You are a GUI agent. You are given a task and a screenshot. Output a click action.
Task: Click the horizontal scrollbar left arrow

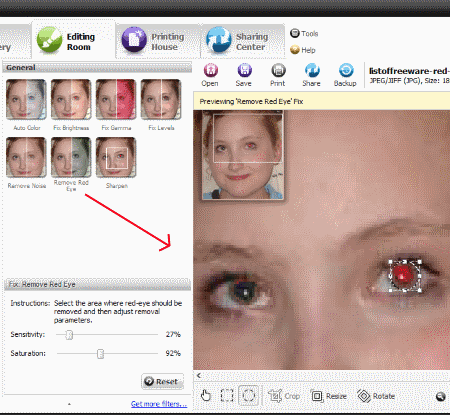pos(199,376)
